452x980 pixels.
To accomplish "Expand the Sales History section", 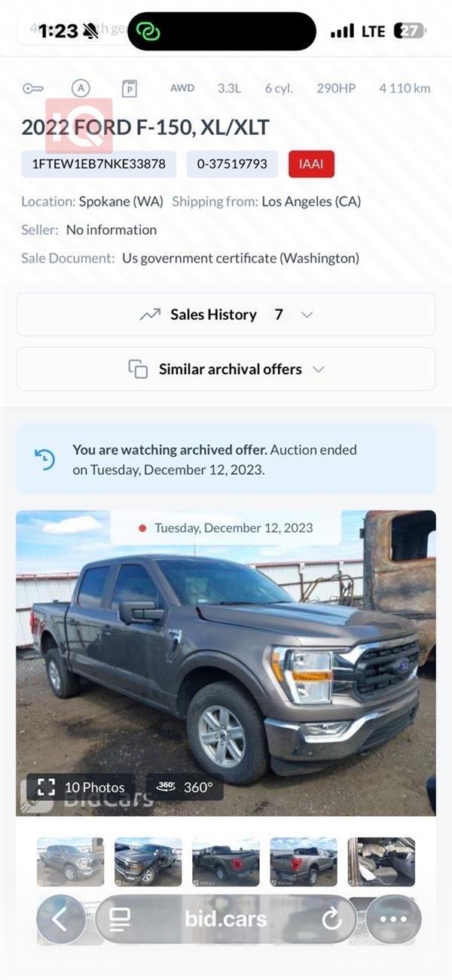I will tap(214, 315).
